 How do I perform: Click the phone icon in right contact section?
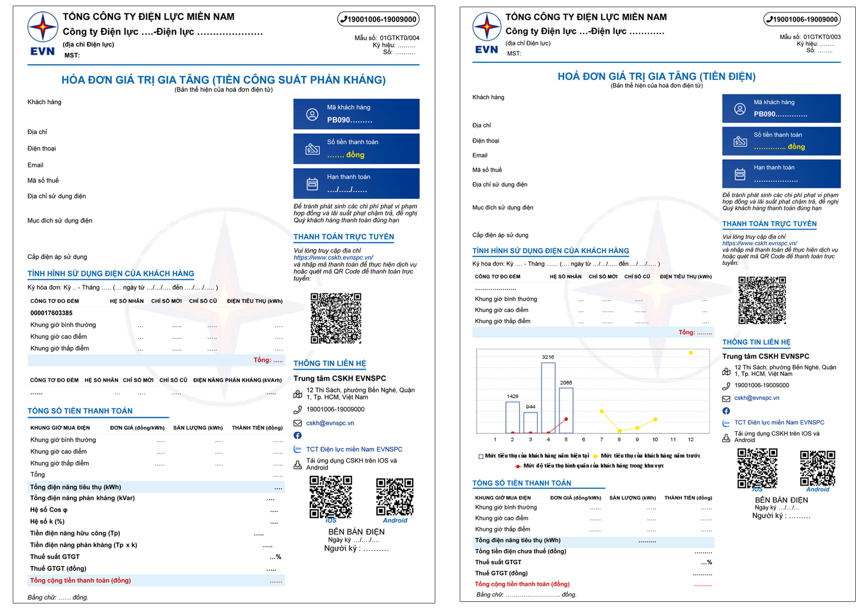[726, 386]
